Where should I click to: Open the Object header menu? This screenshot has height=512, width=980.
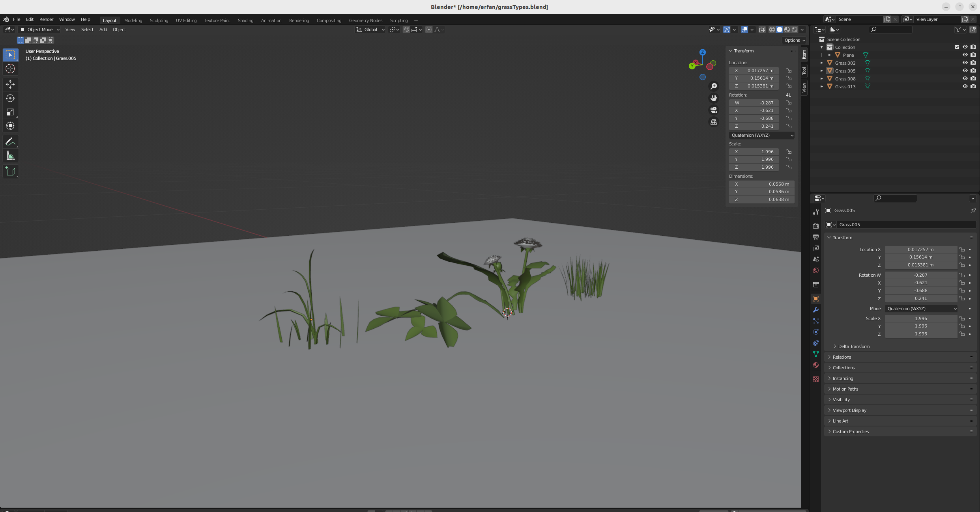click(x=119, y=30)
